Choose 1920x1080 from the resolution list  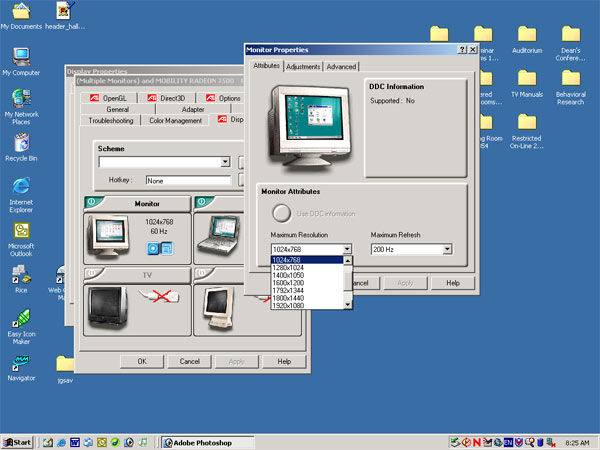point(307,305)
